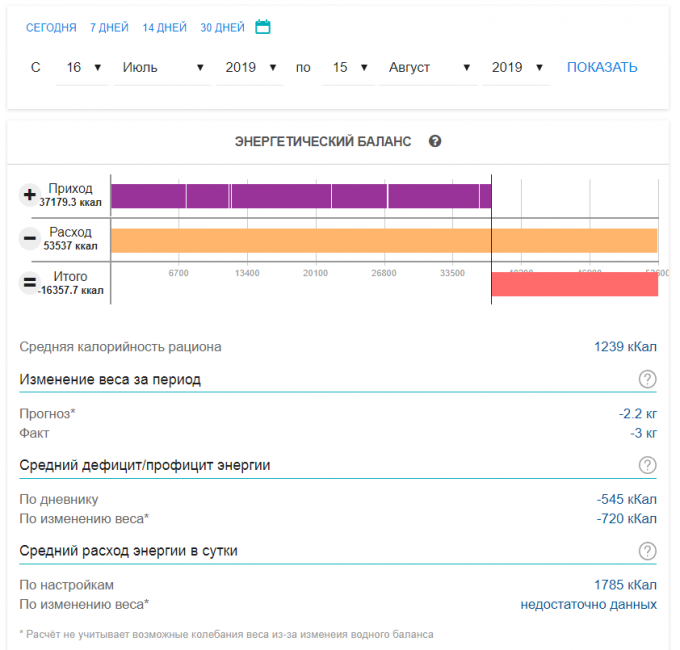This screenshot has width=680, height=650.
Task: Open help for Средний дефицит/профицит энергии
Action: [647, 465]
